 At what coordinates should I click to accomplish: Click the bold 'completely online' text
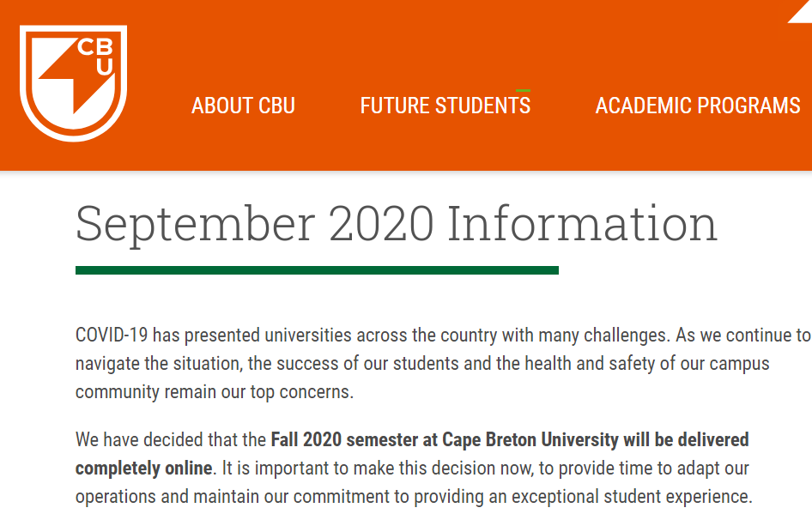(143, 469)
